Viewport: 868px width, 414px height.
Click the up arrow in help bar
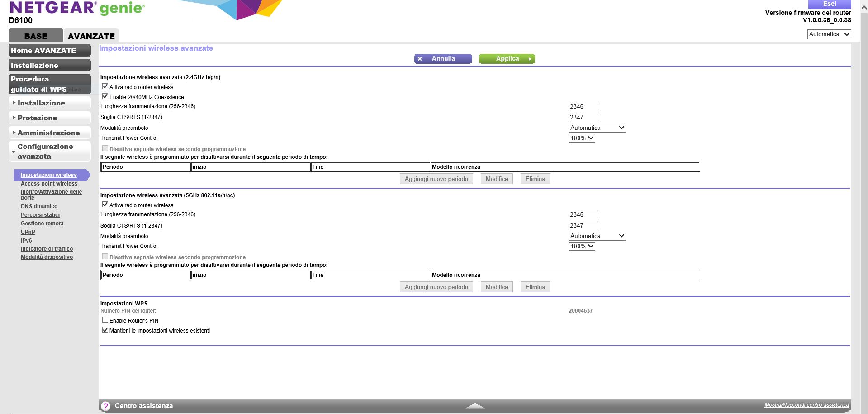pyautogui.click(x=474, y=406)
